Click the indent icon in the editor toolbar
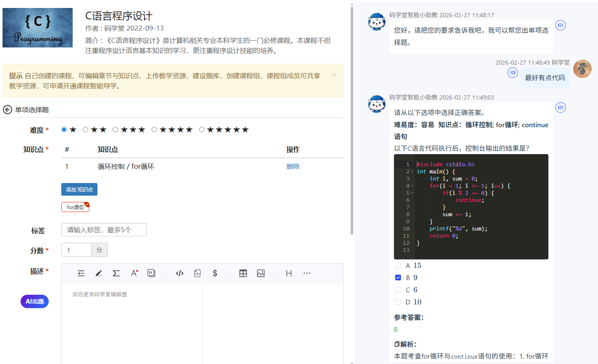 [81, 273]
